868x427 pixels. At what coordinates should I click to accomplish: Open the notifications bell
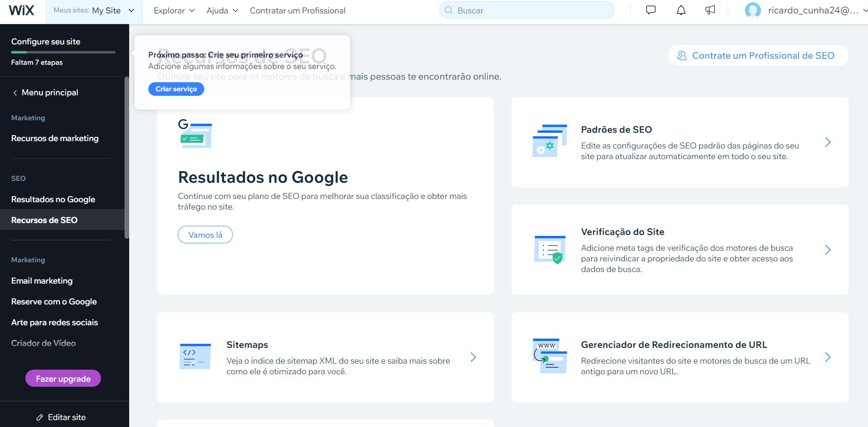(681, 10)
